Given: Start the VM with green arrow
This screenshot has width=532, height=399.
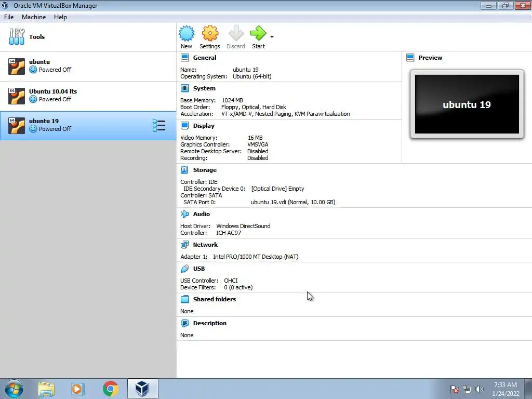Looking at the screenshot, I should 258,33.
